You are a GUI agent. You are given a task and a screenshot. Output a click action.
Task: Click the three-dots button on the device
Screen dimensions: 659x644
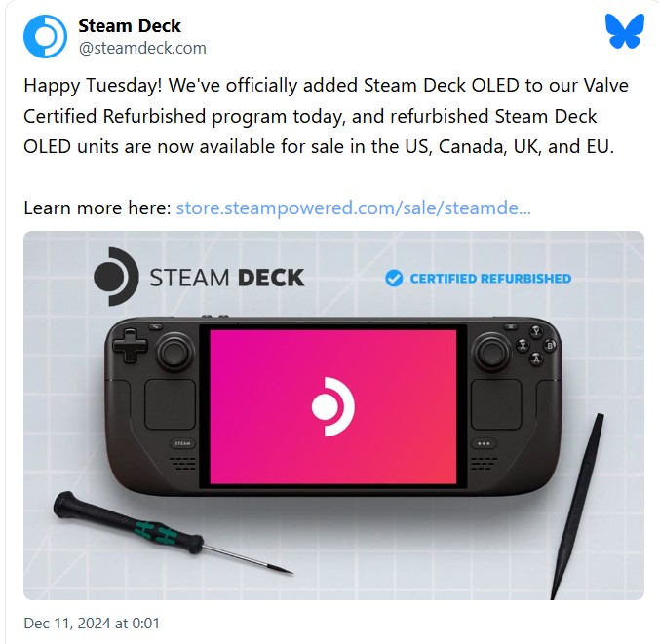484,443
